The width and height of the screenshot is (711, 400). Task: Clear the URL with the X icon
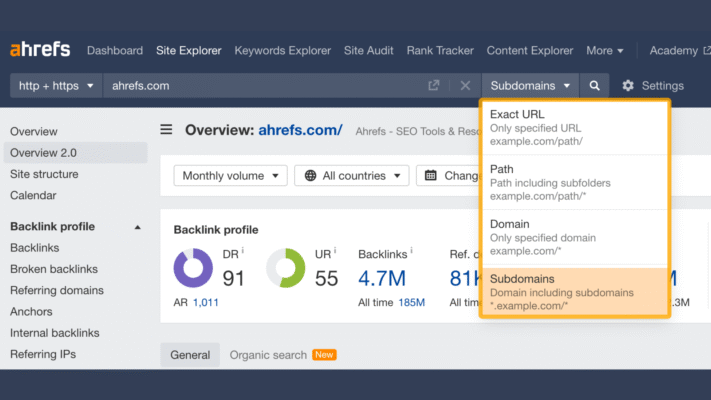[465, 86]
